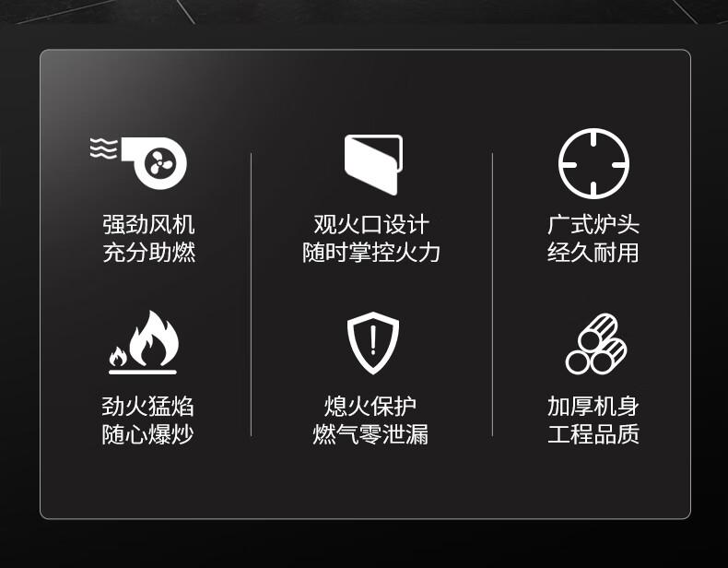Click the small flame beside large flame
The width and height of the screenshot is (728, 568).
(117, 356)
